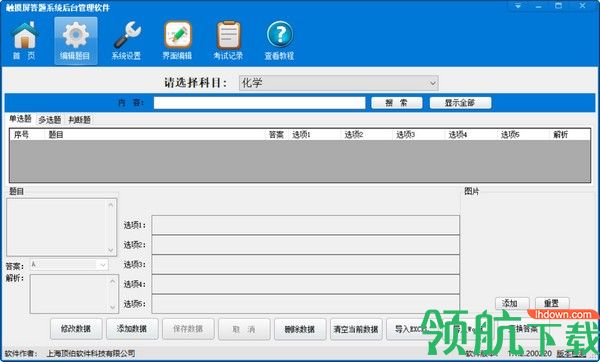Close the management software window
Image resolution: width=600 pixels, height=362 pixels.
click(582, 6)
